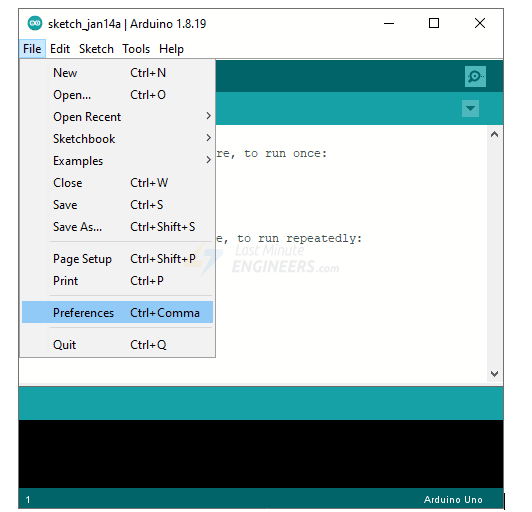Open the File menu
The image size is (532, 512).
tap(32, 49)
